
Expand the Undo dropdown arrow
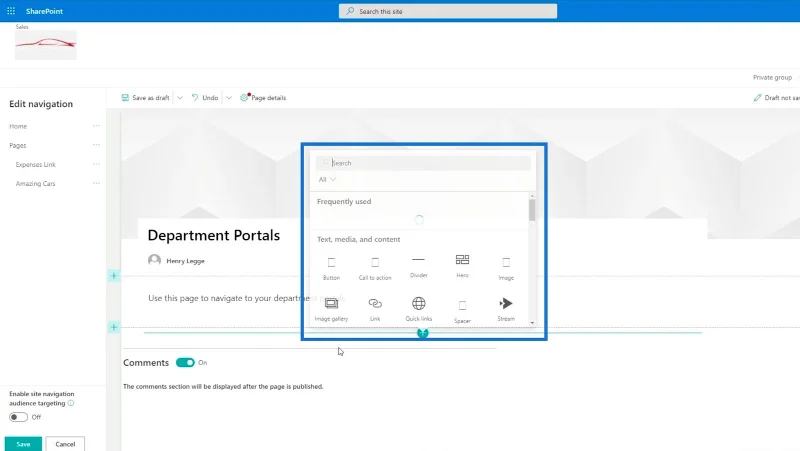click(229, 97)
